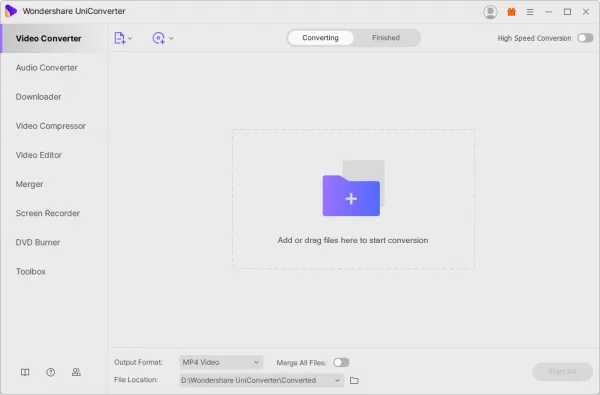The height and width of the screenshot is (395, 600).
Task: Maximize the UniConverter window
Action: 567,12
